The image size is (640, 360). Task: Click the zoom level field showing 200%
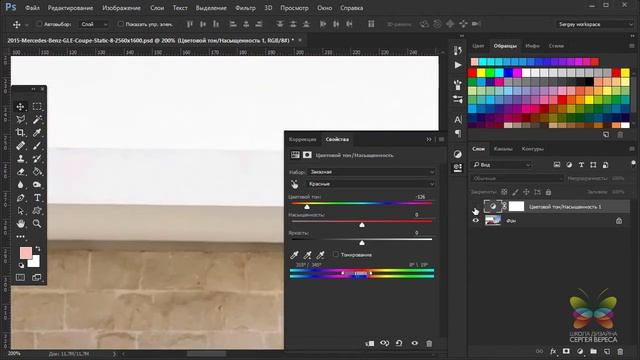(x=14, y=353)
